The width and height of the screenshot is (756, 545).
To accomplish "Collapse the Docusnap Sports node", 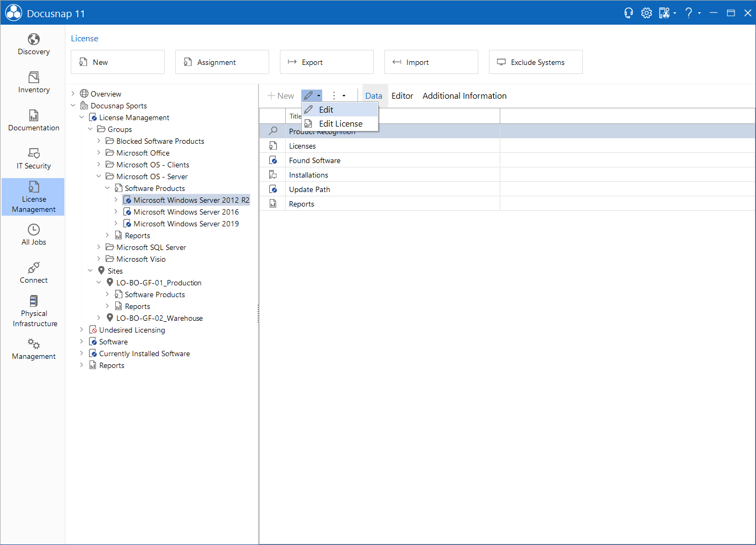I will point(73,105).
